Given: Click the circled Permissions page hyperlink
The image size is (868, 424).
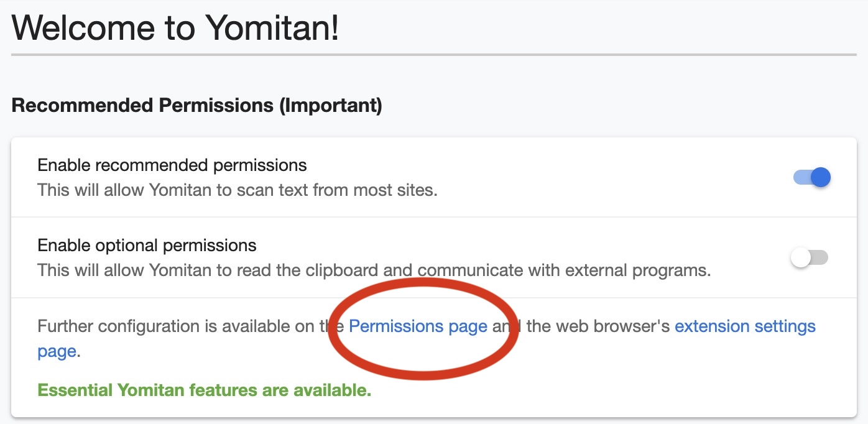Looking at the screenshot, I should pos(417,326).
